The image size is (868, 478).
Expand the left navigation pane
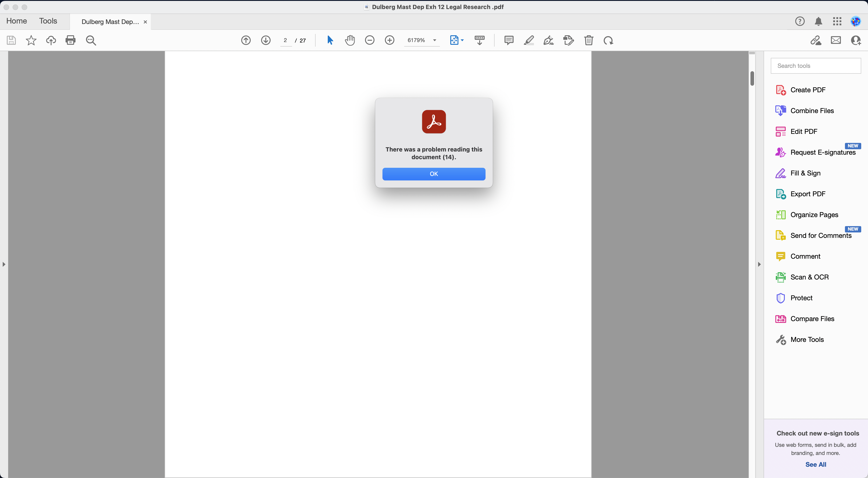click(4, 264)
